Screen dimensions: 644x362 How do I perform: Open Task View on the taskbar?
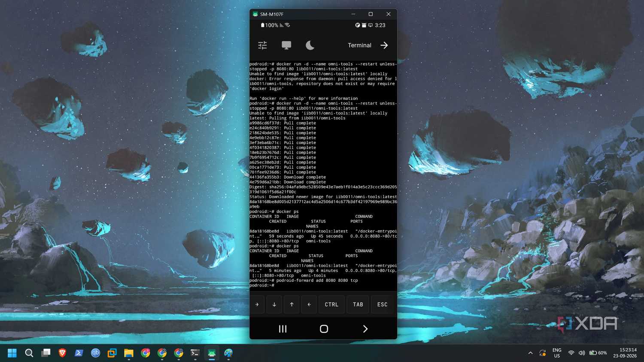click(46, 353)
